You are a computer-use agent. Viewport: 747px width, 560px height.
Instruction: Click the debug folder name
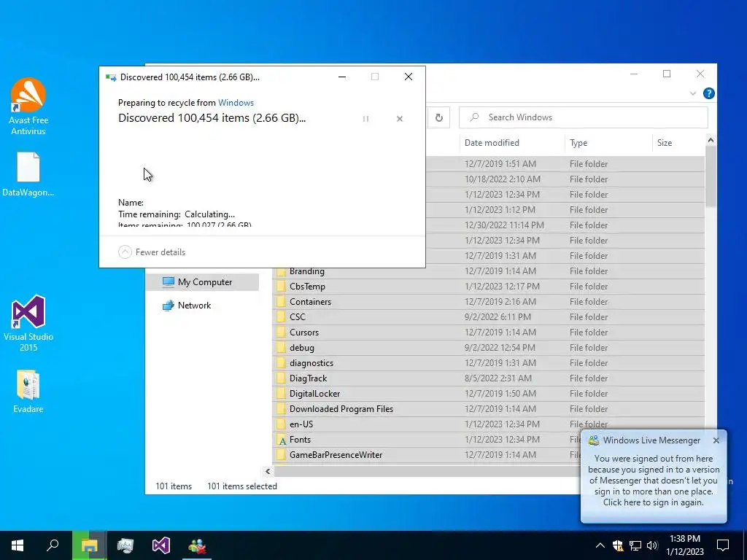(301, 348)
